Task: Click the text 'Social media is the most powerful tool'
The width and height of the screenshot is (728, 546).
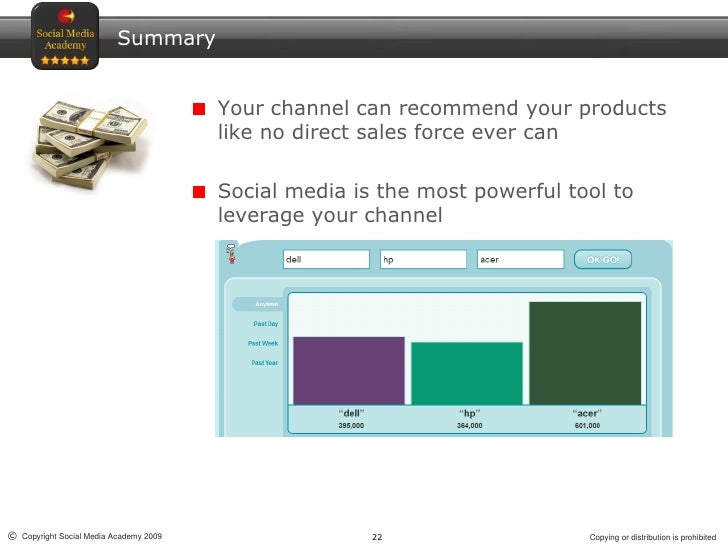Action: (414, 191)
